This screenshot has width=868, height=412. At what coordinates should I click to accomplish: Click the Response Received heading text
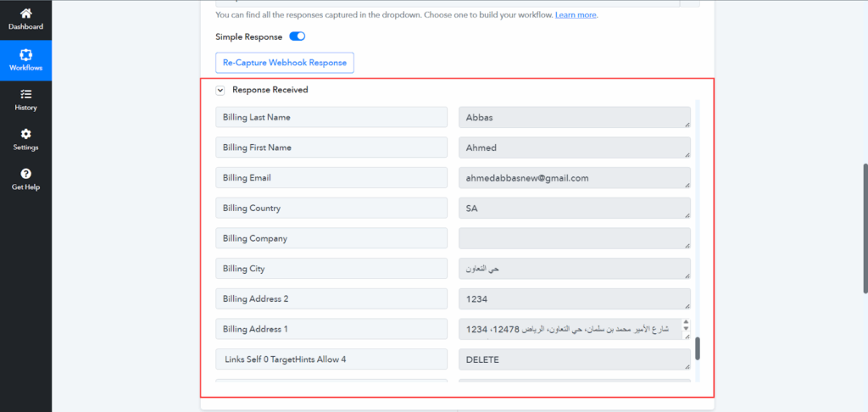(x=270, y=90)
